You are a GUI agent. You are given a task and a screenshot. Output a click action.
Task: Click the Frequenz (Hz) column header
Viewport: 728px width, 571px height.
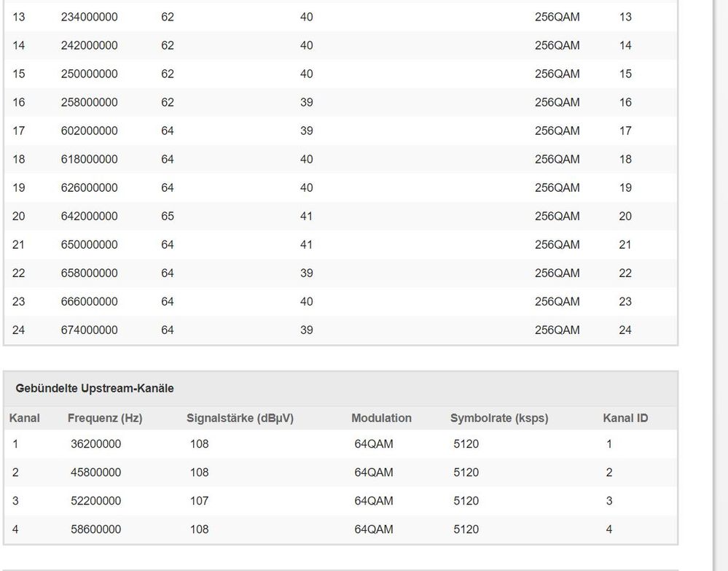tap(105, 418)
